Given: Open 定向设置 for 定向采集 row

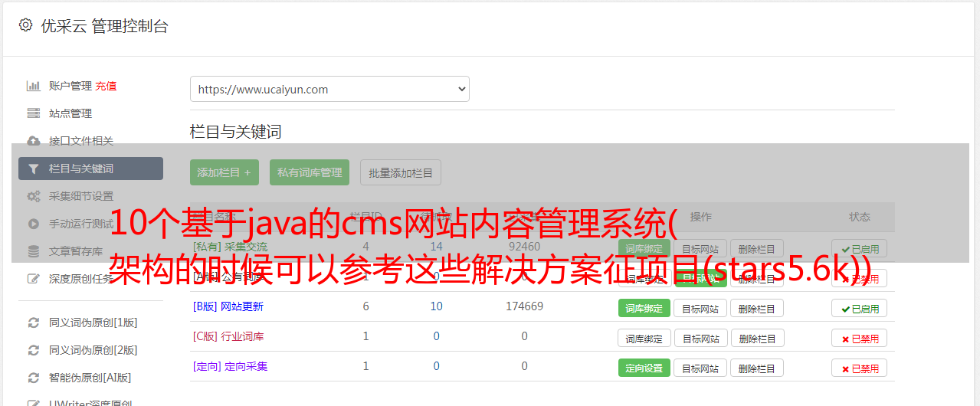Looking at the screenshot, I should point(644,368).
